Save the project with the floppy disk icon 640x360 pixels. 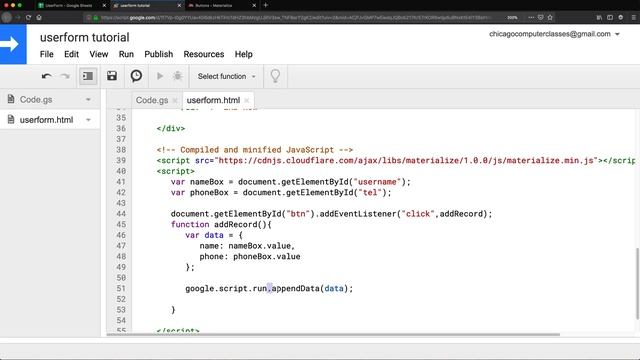point(112,76)
